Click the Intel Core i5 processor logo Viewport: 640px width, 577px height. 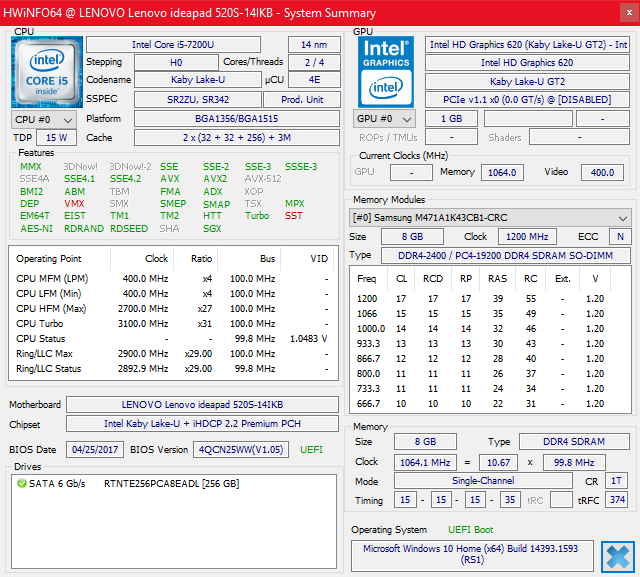coord(47,72)
